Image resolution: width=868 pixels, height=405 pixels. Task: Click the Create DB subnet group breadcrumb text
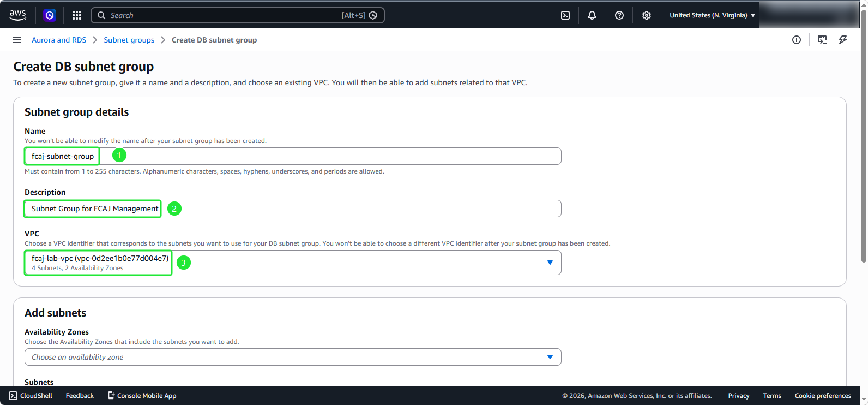(x=214, y=40)
